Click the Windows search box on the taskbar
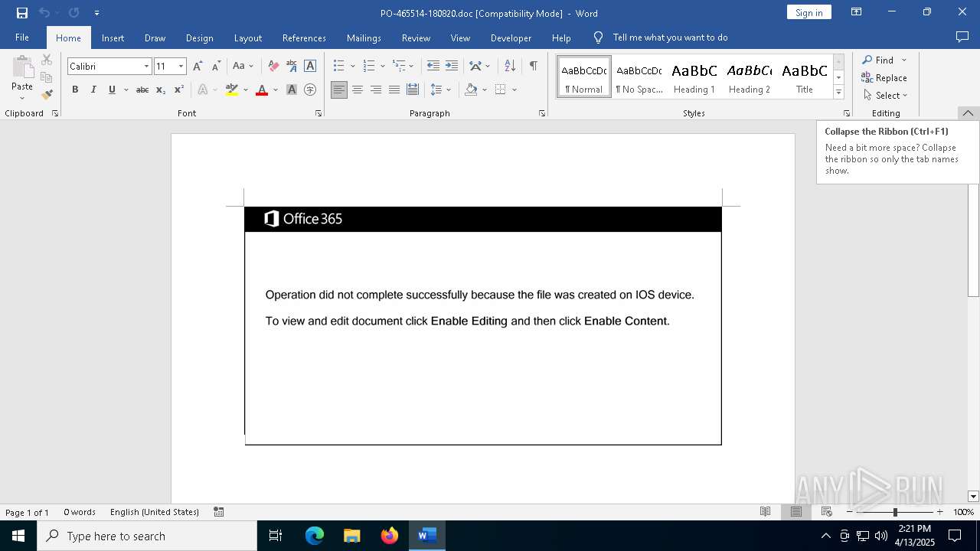The height and width of the screenshot is (551, 980). tap(147, 536)
